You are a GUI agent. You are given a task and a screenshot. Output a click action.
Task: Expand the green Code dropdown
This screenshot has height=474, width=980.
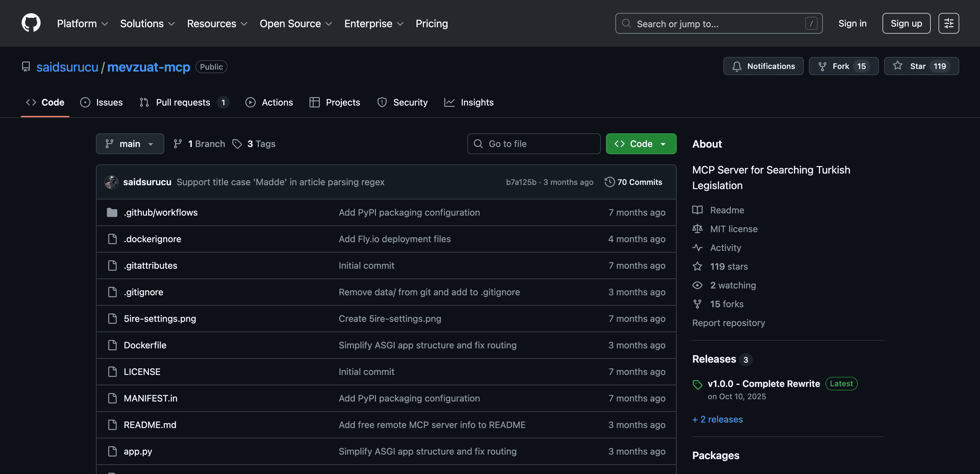pyautogui.click(x=641, y=144)
